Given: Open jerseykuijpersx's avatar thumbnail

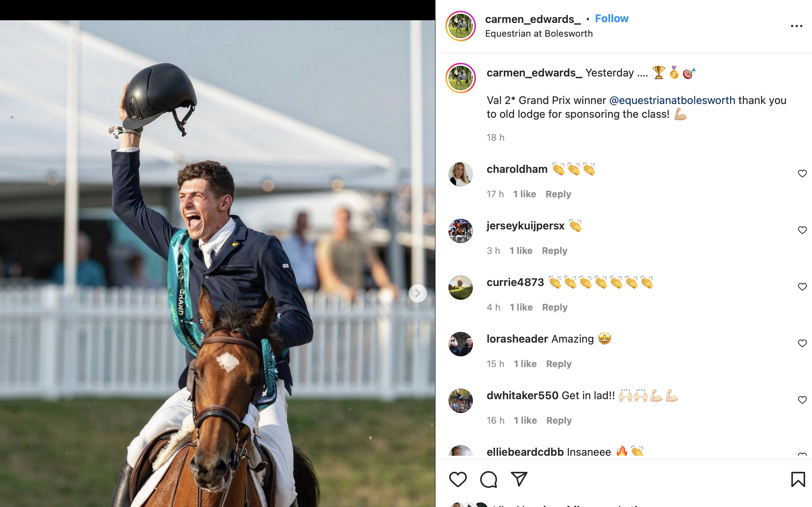Looking at the screenshot, I should [x=461, y=231].
